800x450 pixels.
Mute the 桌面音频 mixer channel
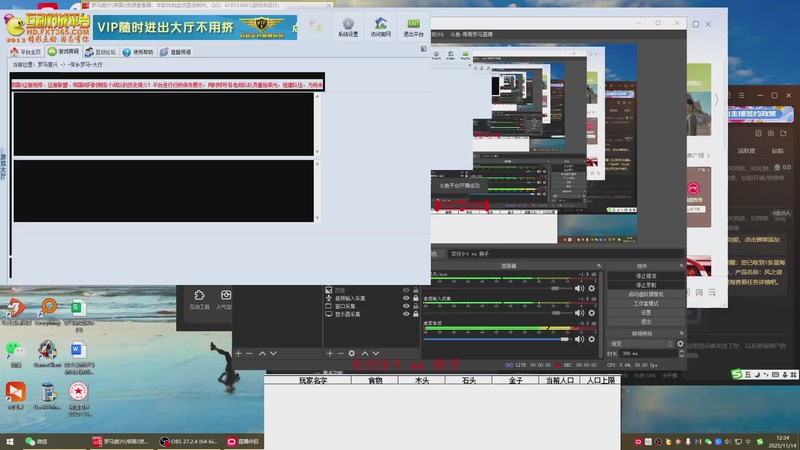(580, 339)
